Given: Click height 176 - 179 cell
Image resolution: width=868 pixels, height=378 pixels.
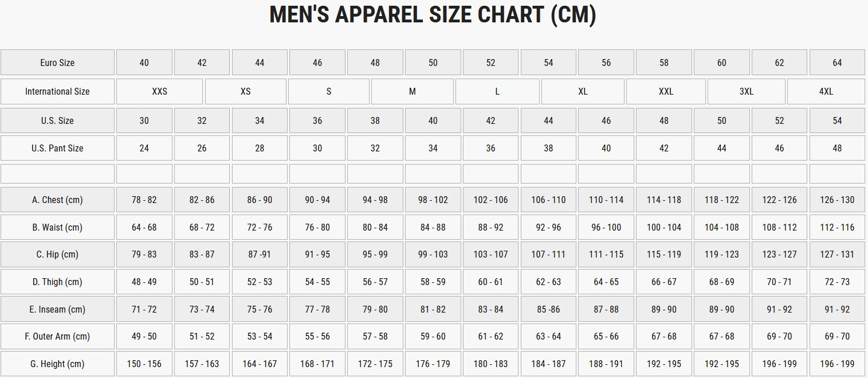Looking at the screenshot, I should coord(433,364).
